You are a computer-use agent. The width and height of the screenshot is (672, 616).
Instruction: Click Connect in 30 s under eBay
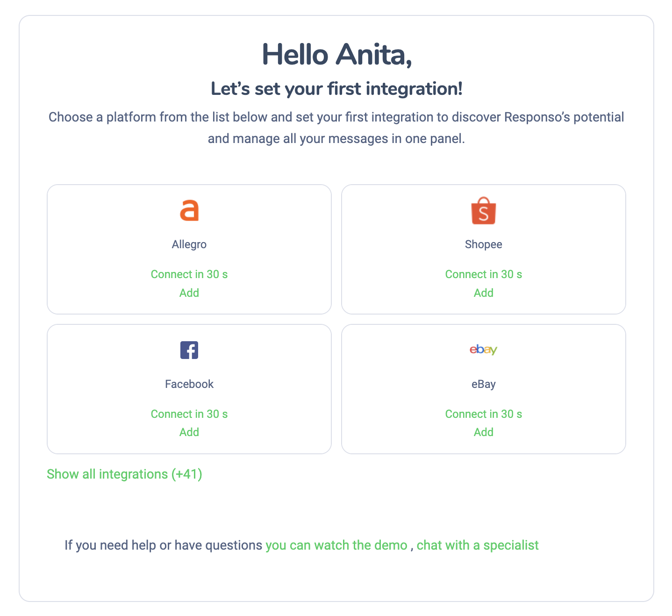tap(483, 414)
